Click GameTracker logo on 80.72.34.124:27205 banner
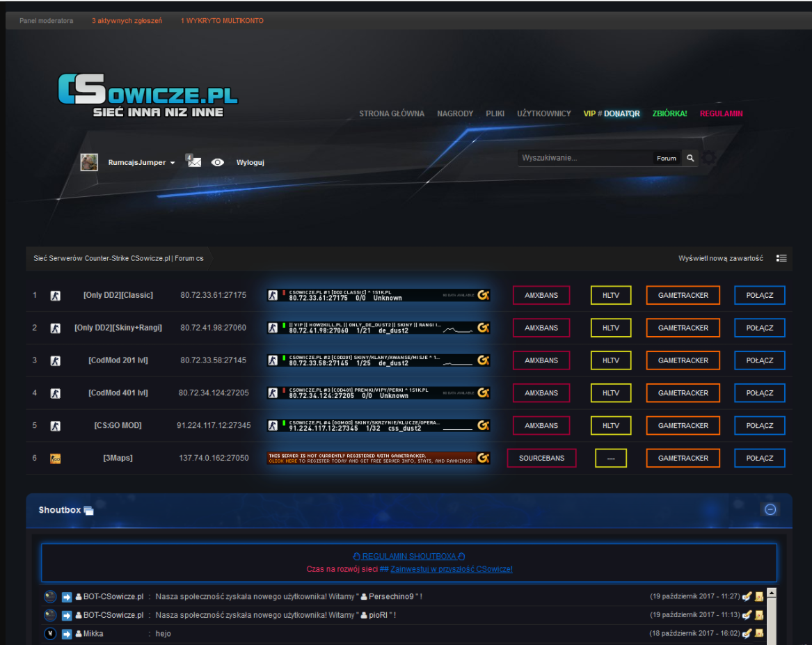 (x=483, y=393)
